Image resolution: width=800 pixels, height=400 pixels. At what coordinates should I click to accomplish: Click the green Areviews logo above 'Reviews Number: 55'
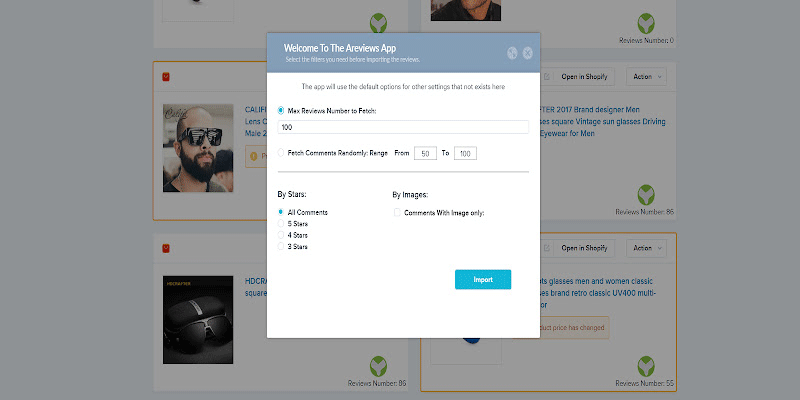(x=647, y=367)
